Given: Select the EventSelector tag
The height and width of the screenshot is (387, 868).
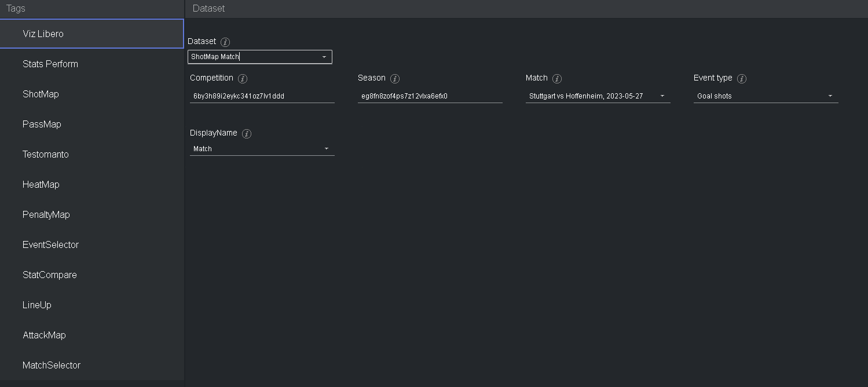Looking at the screenshot, I should pyautogui.click(x=51, y=244).
